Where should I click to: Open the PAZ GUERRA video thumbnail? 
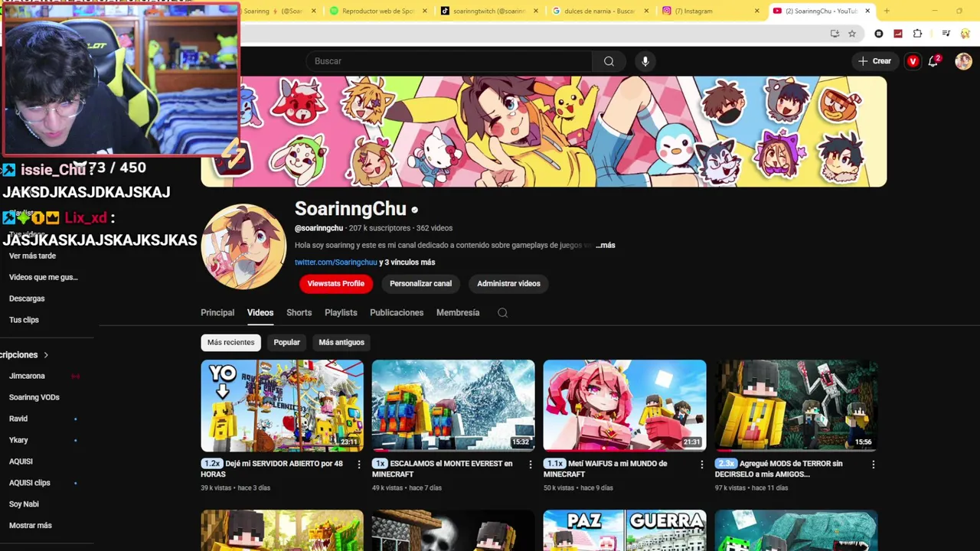625,530
